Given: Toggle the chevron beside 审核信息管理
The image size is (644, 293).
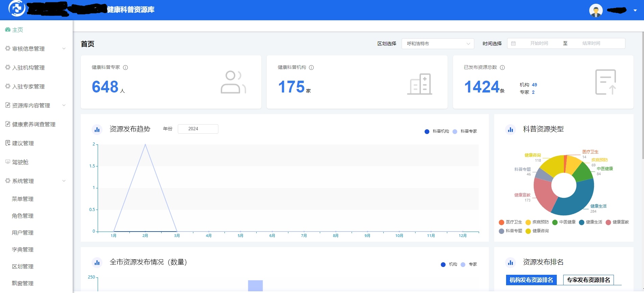Looking at the screenshot, I should [x=64, y=49].
